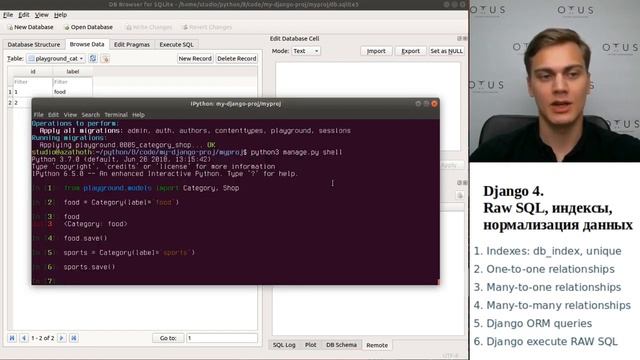640x360 pixels.
Task: Open the Mode dropdown in Edit Database Cell
Action: click(x=306, y=51)
